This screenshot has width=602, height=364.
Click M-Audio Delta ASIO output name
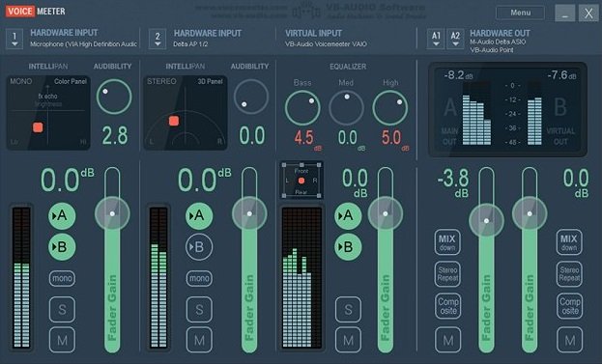[x=498, y=42]
